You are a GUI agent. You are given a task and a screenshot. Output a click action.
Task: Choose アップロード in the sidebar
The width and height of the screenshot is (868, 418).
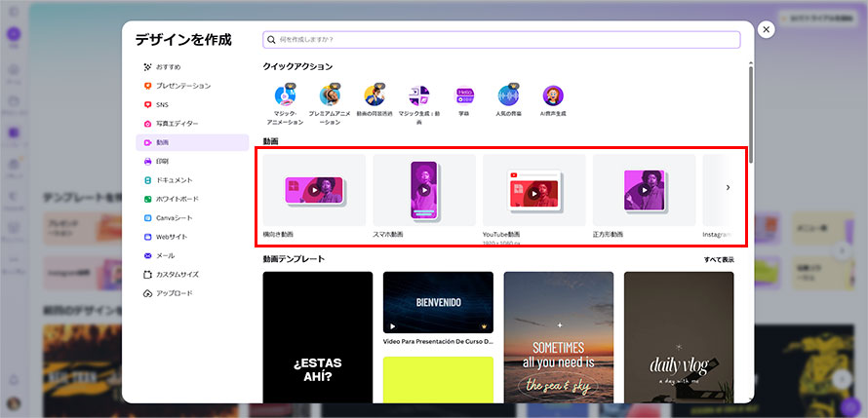click(192, 293)
